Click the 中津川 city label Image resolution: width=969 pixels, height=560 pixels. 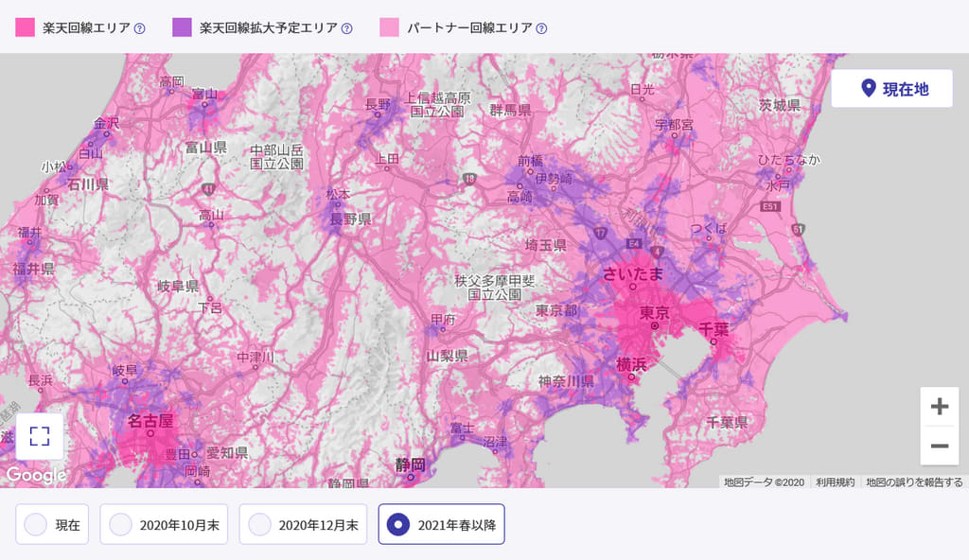255,358
